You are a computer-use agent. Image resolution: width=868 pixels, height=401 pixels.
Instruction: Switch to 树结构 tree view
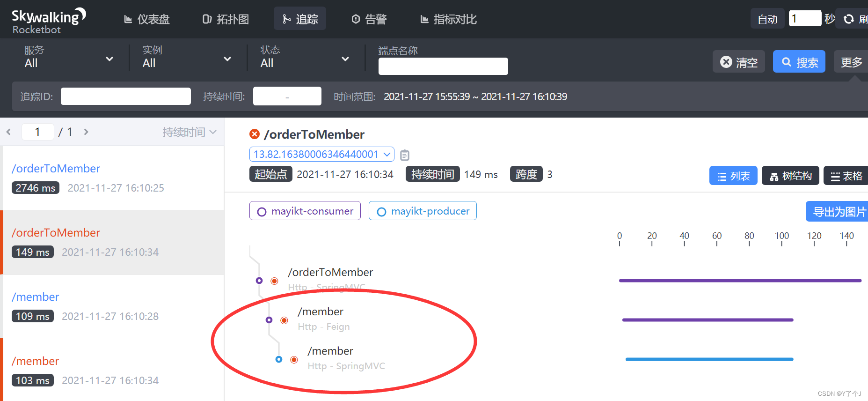[790, 176]
